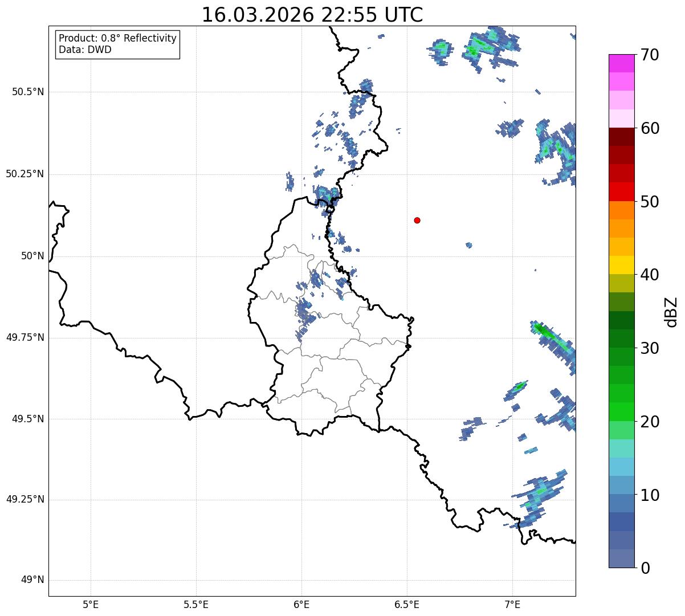The height and width of the screenshot is (616, 685).
Task: Click the 50.5°N latitude label
Action: pos(28,92)
